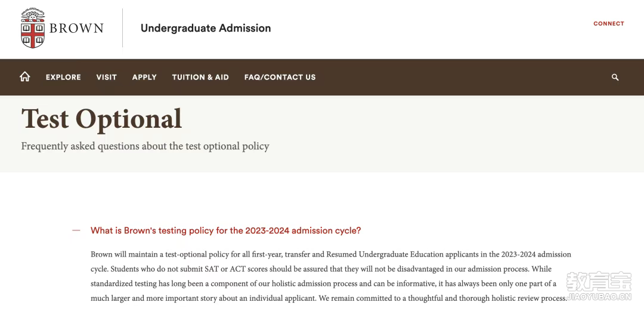Image resolution: width=644 pixels, height=314 pixels.
Task: Select the VISIT menu item
Action: coord(107,77)
